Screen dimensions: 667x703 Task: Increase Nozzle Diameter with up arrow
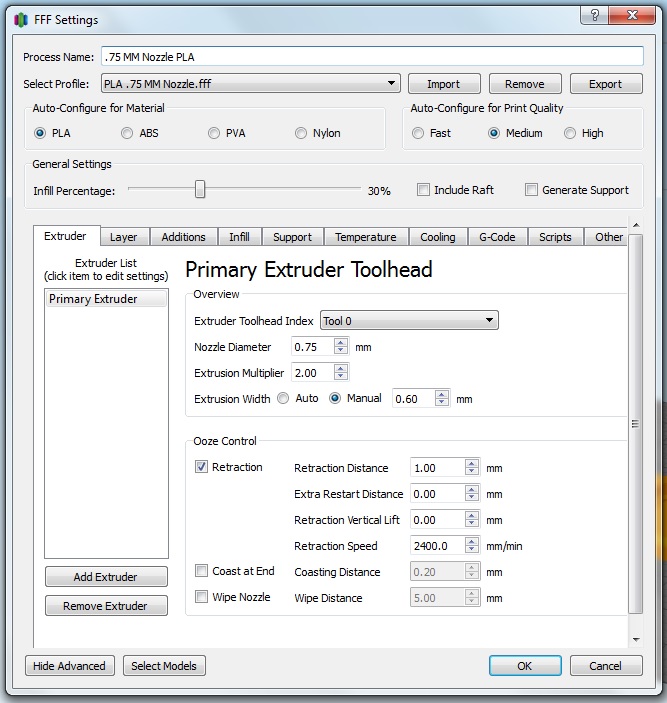pyautogui.click(x=342, y=343)
